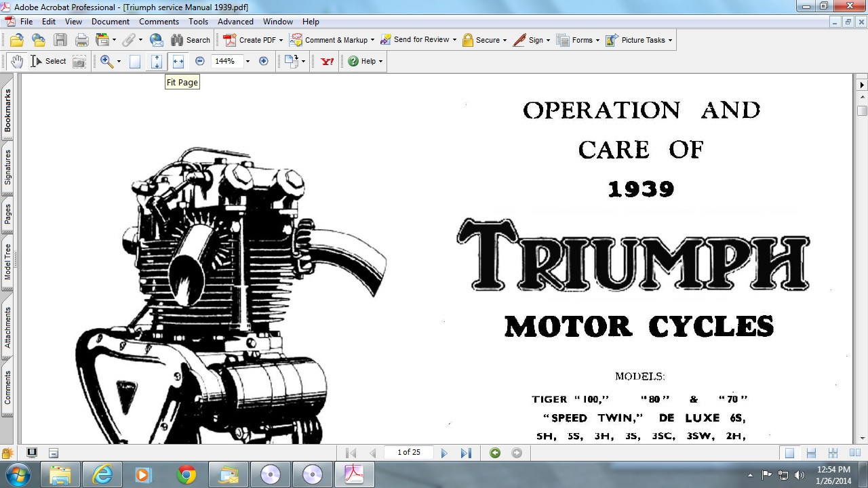Click the Zoom Out minus button

(199, 61)
